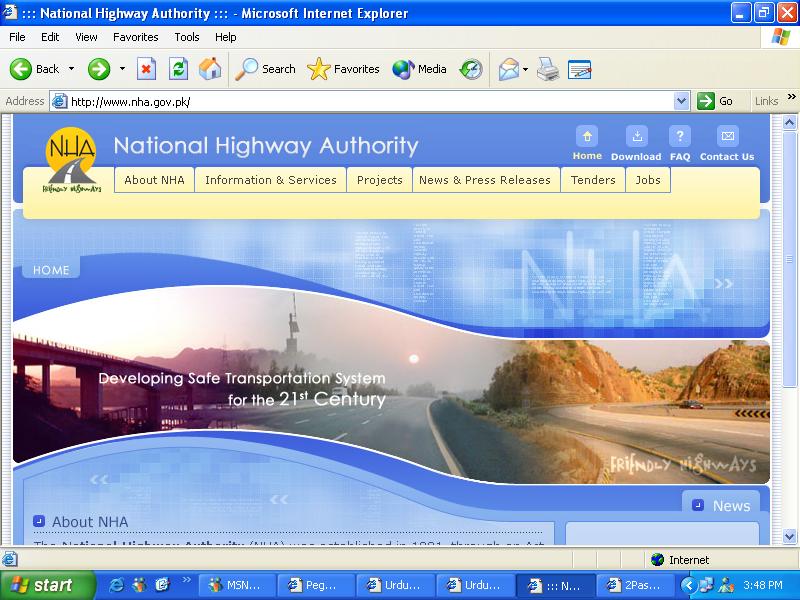This screenshot has width=800, height=600.
Task: Click the vertical scrollbar thumb
Action: [x=789, y=259]
